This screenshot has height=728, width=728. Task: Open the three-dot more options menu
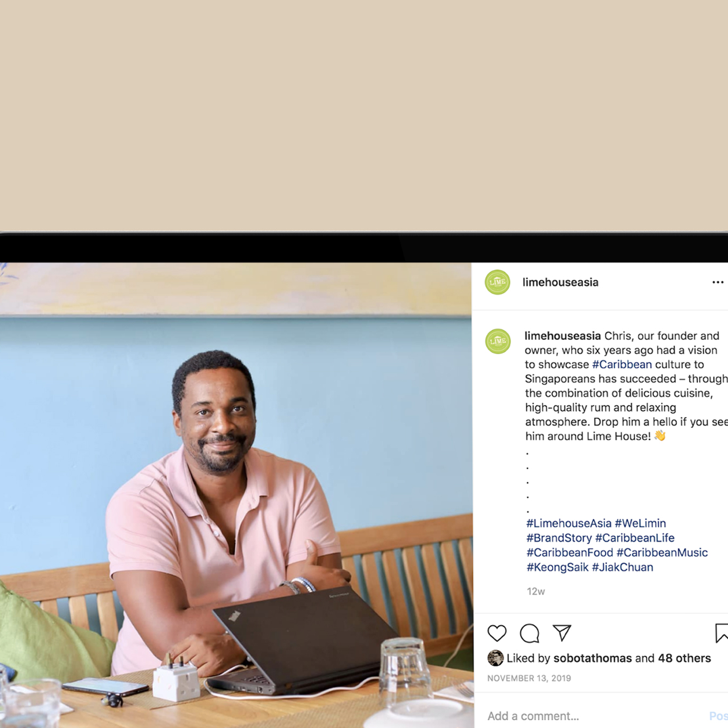click(x=718, y=282)
